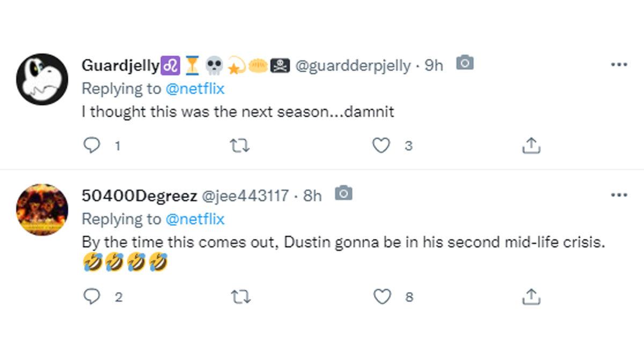Like Guardjelly's next season tweet
Image resolution: width=644 pixels, height=362 pixels.
tap(381, 145)
